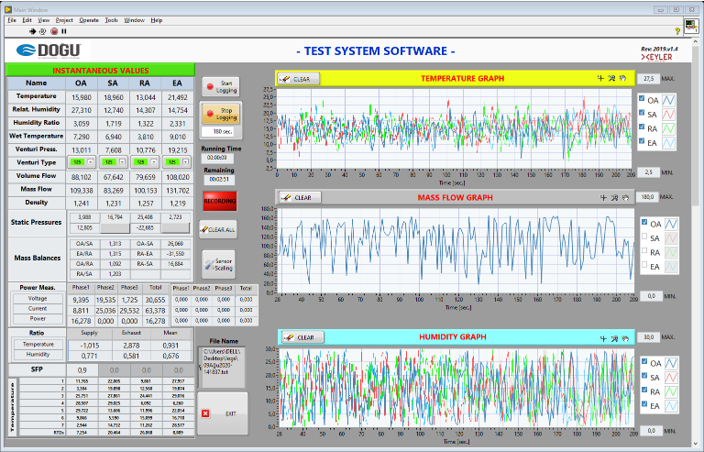704x452 pixels.
Task: Select cursor crosshair tool on Temperature Graph
Action: (600, 78)
